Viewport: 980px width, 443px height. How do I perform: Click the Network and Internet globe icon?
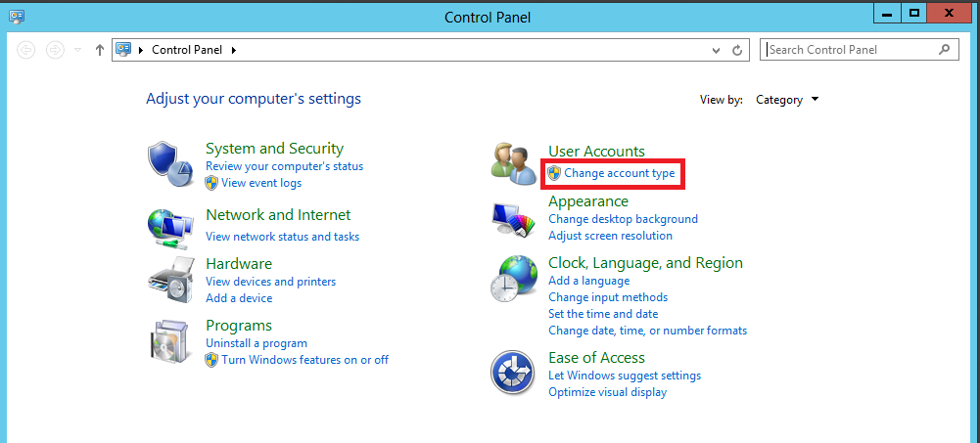coord(170,227)
